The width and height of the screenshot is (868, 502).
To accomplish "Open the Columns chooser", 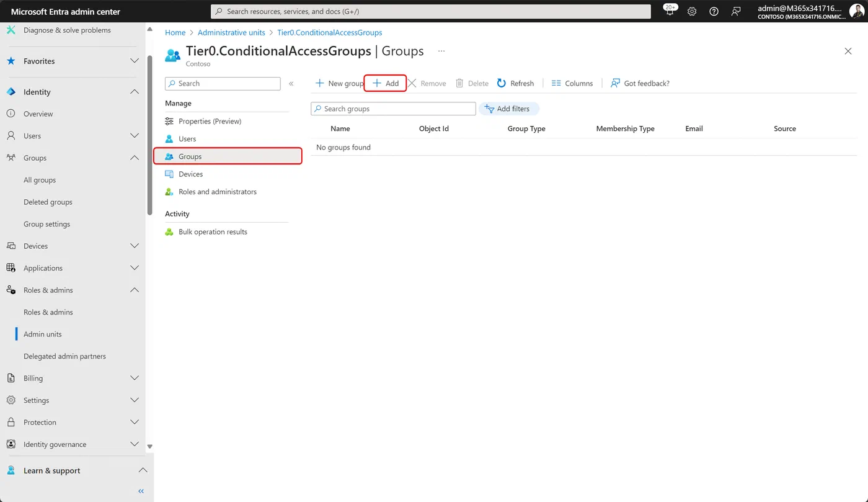I will click(x=572, y=83).
